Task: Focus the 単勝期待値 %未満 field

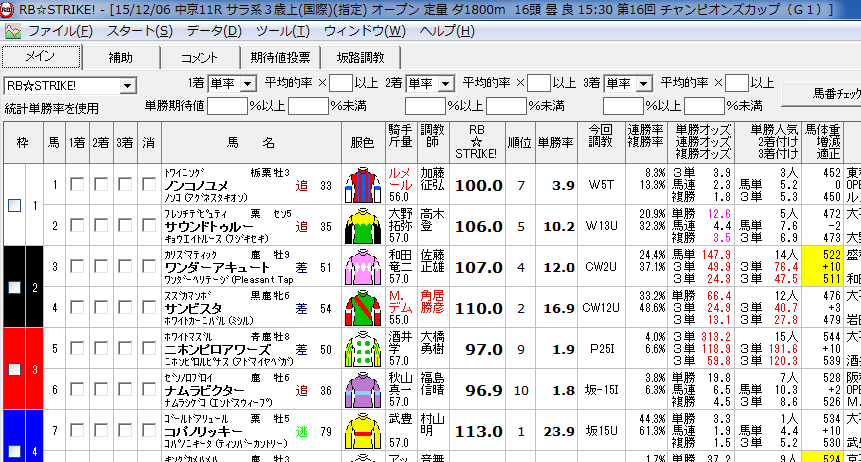Action: (x=308, y=105)
